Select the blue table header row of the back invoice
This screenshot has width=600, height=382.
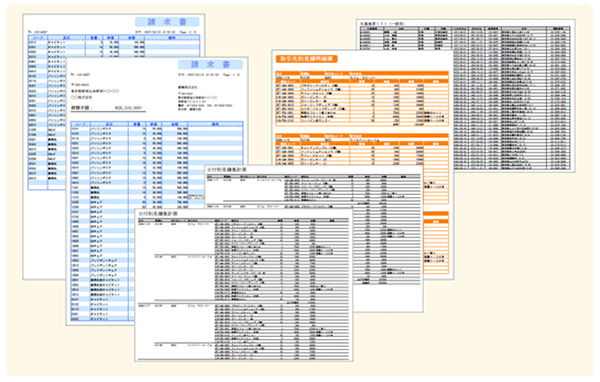tap(114, 38)
